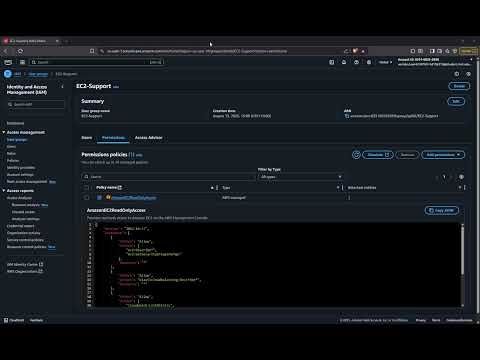
Task: Select the Permissions tab
Action: (x=113, y=138)
